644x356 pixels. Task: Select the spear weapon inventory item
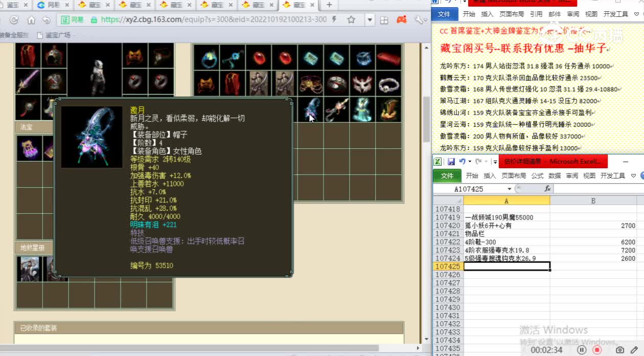point(337,109)
